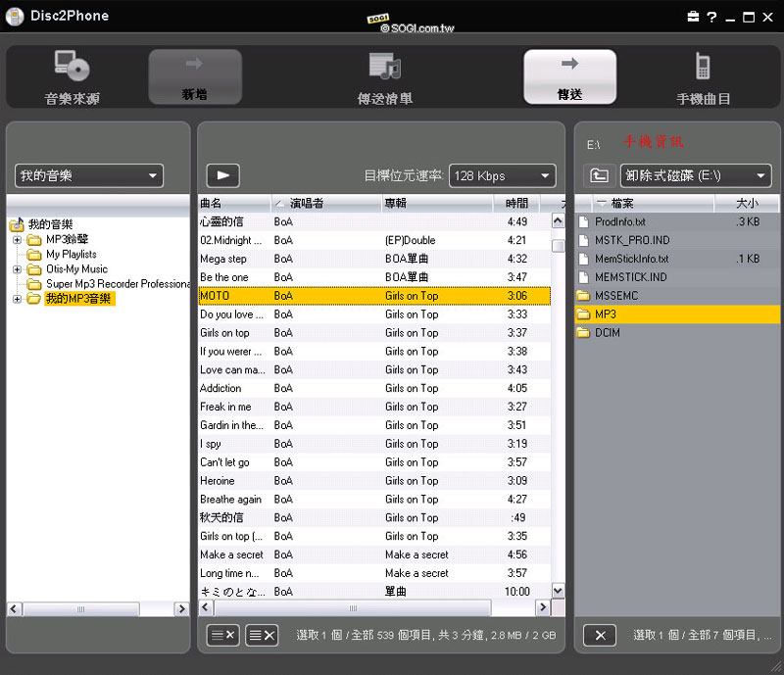Open the ProdInfo.txt file entry
This screenshot has width=784, height=675.
click(x=677, y=222)
